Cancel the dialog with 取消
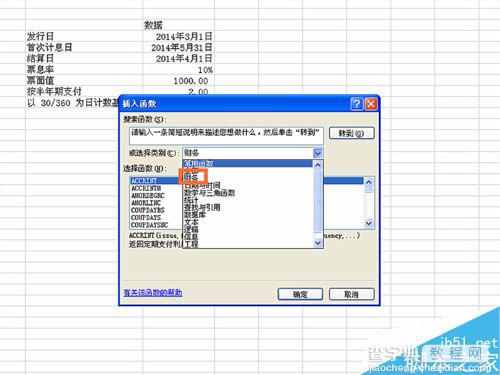The height and width of the screenshot is (375, 500). tap(352, 294)
